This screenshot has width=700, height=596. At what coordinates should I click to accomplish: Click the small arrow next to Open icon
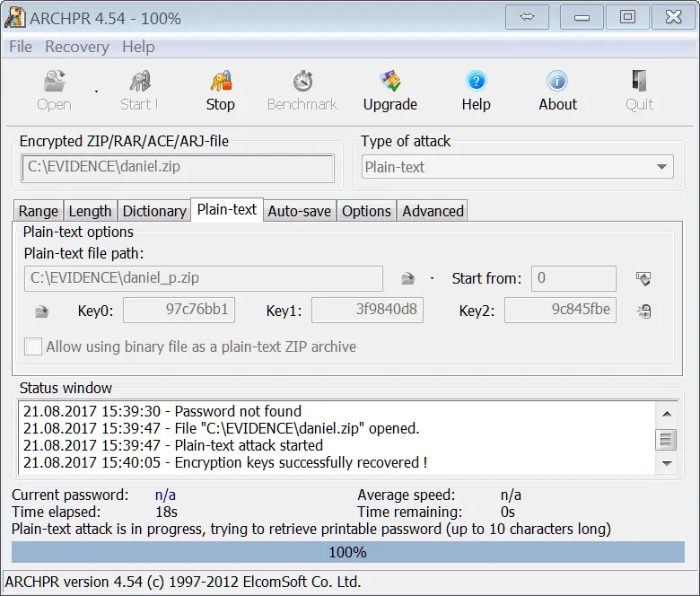point(96,91)
